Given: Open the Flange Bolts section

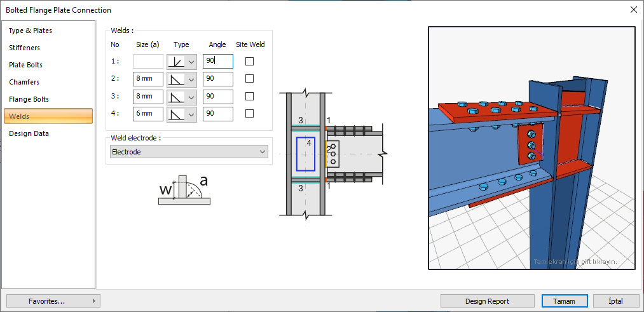Looking at the screenshot, I should point(29,99).
